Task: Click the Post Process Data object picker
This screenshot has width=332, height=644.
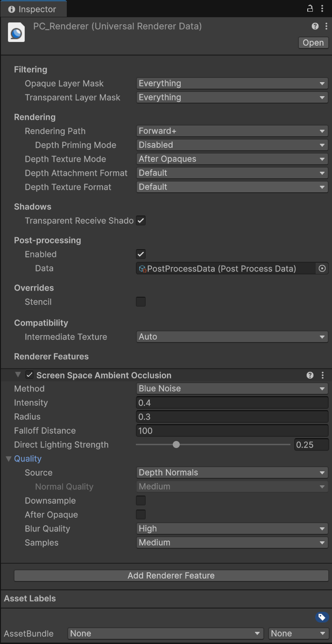Action: pos(322,268)
